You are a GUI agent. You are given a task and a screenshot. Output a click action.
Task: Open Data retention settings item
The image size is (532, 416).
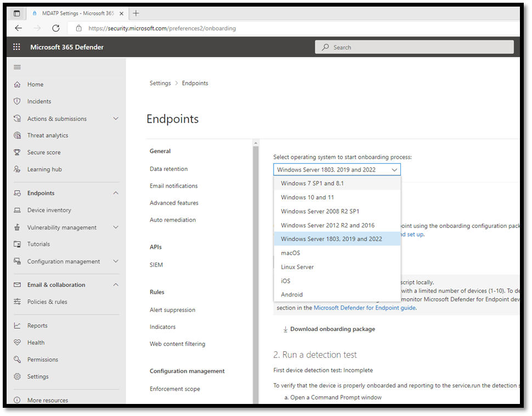tap(169, 168)
